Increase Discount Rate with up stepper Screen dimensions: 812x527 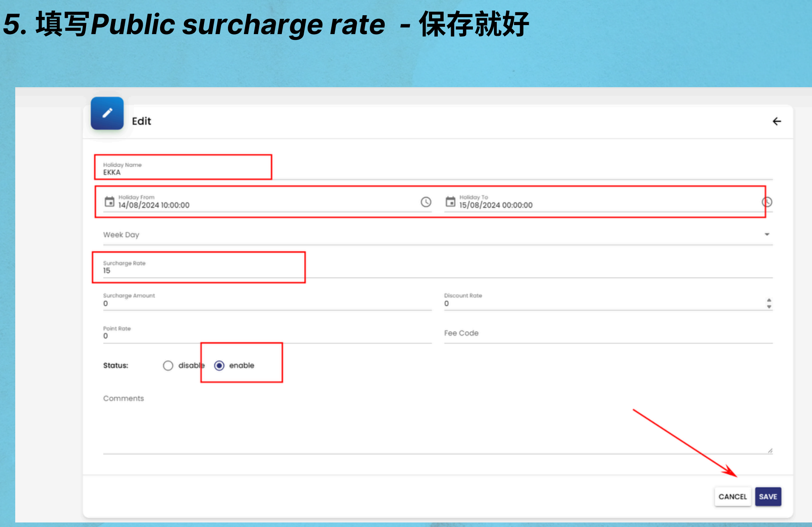click(769, 300)
